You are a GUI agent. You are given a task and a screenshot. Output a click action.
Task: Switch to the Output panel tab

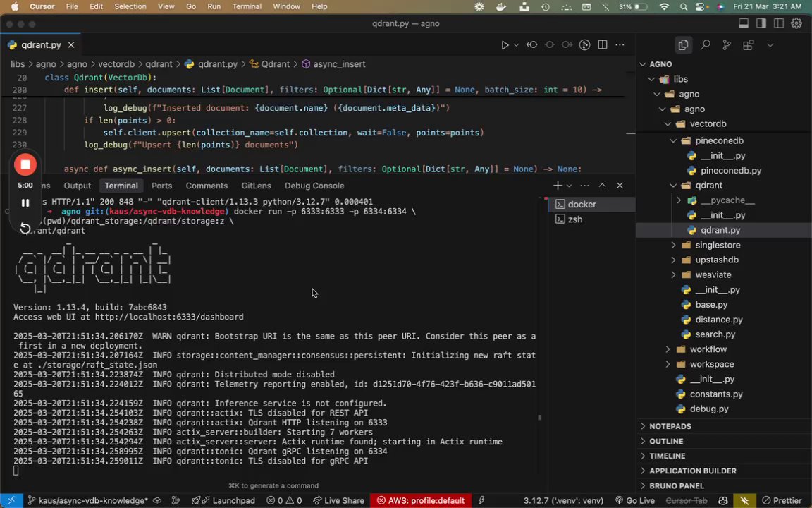coord(77,186)
